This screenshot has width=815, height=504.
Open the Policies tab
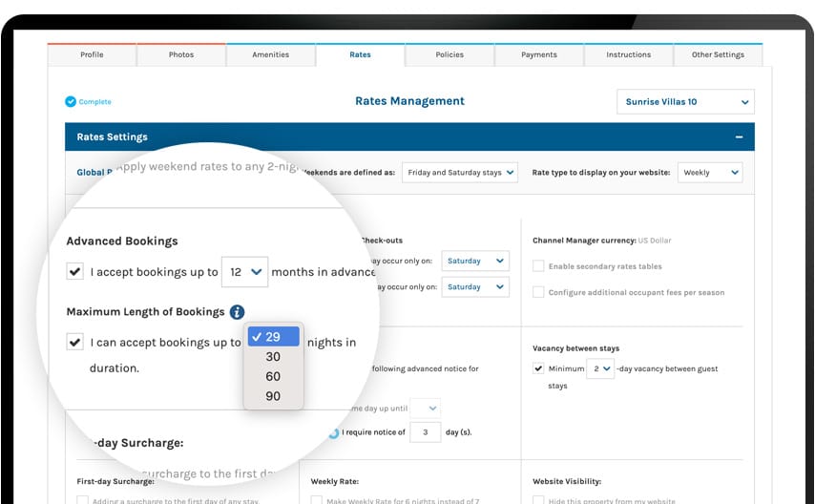[x=449, y=55]
